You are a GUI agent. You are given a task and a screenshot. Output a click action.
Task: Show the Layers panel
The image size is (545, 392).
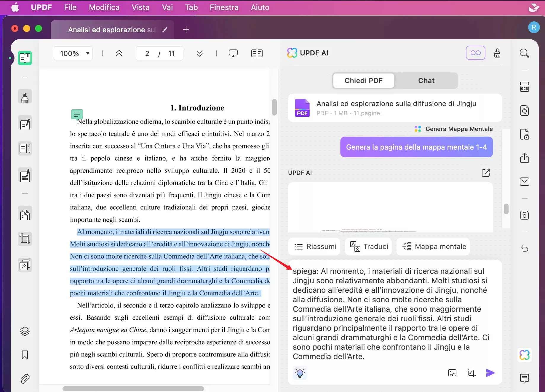pos(25,331)
